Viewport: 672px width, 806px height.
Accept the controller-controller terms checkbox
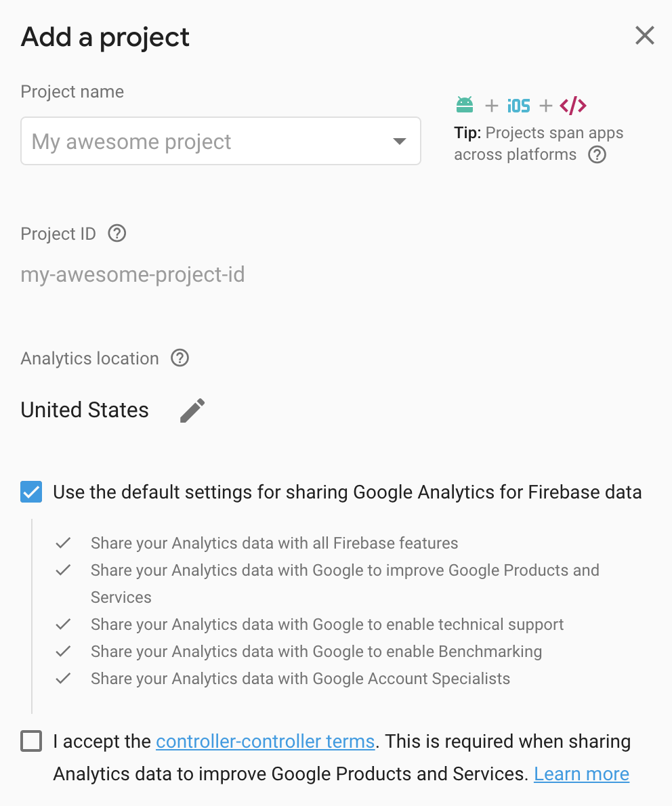(x=31, y=742)
